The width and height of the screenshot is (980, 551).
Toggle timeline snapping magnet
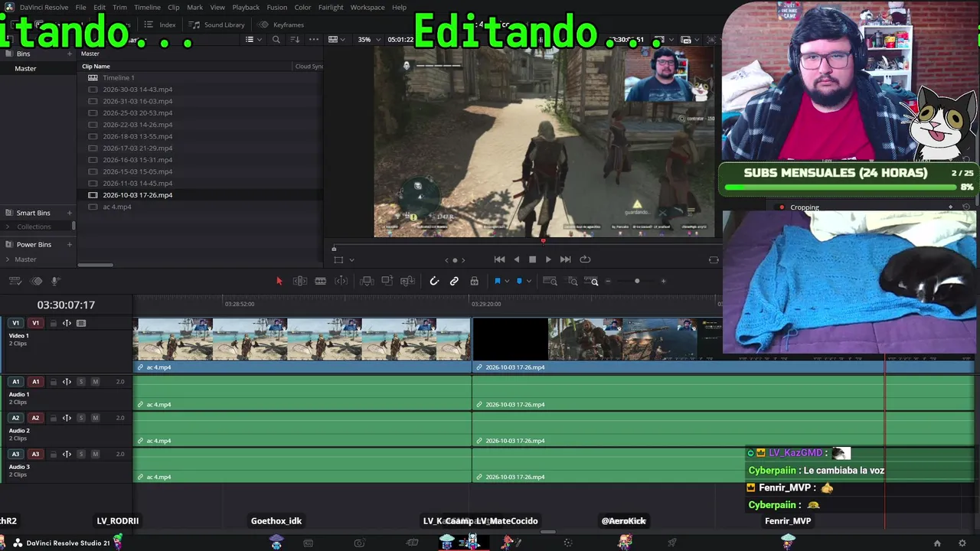[434, 281]
